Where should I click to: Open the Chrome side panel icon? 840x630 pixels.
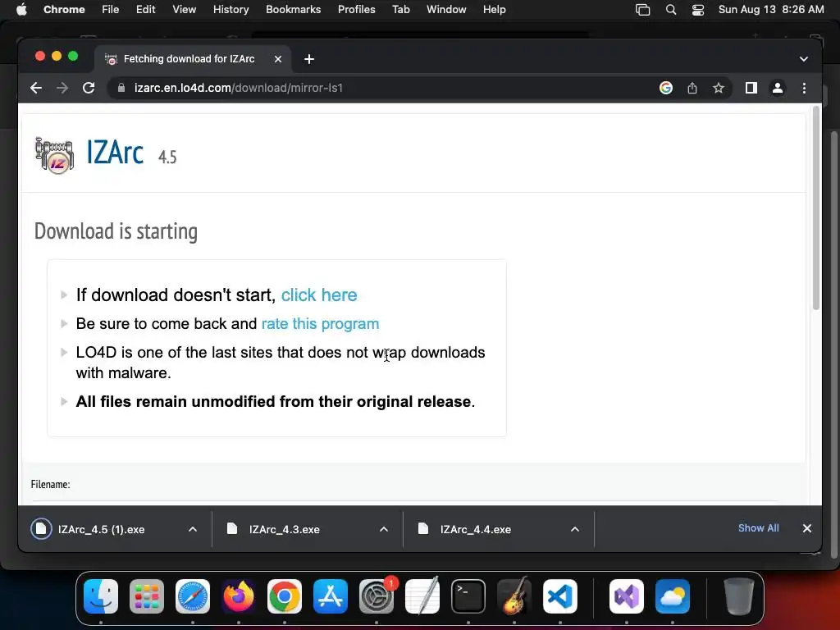pyautogui.click(x=751, y=88)
